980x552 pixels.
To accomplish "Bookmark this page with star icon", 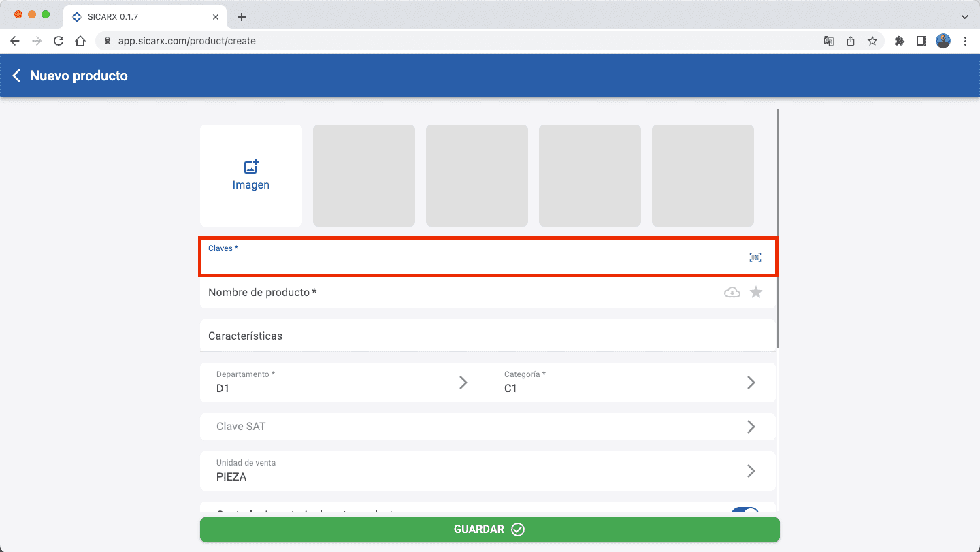I will pyautogui.click(x=872, y=41).
